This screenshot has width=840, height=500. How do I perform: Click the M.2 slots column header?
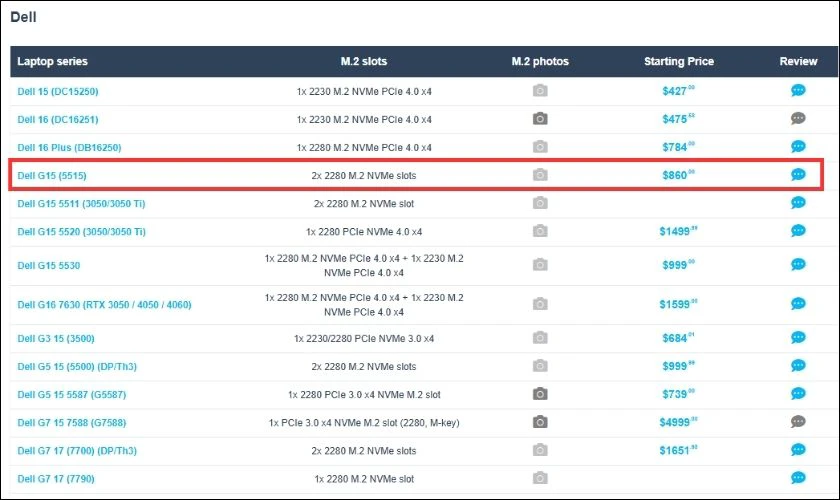[x=364, y=61]
